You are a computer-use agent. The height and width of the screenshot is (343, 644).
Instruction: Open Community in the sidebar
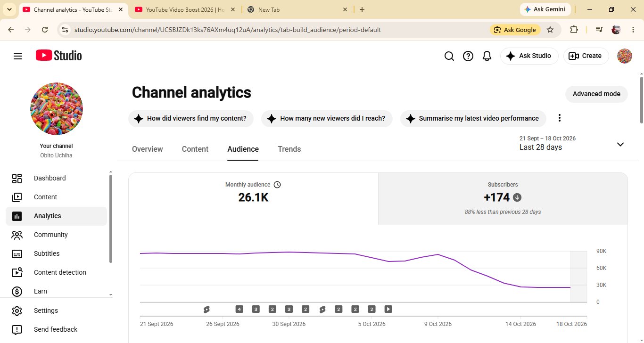click(57, 235)
